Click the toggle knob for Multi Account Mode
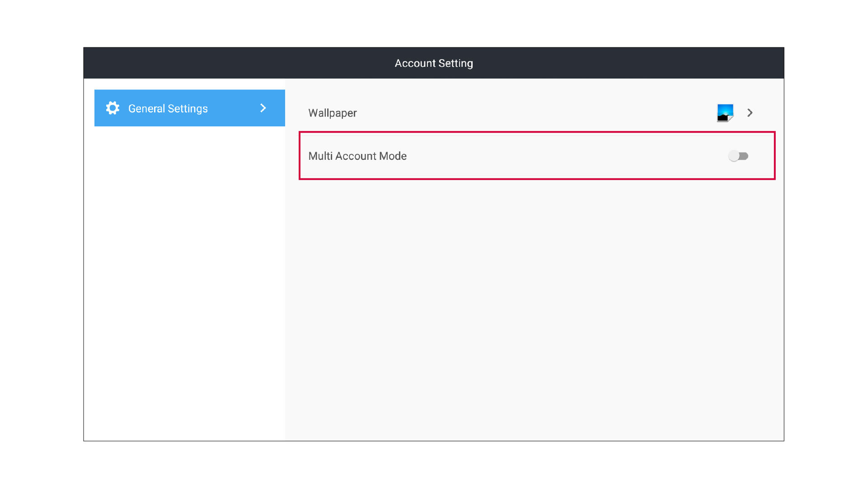The width and height of the screenshot is (868, 488). point(733,156)
